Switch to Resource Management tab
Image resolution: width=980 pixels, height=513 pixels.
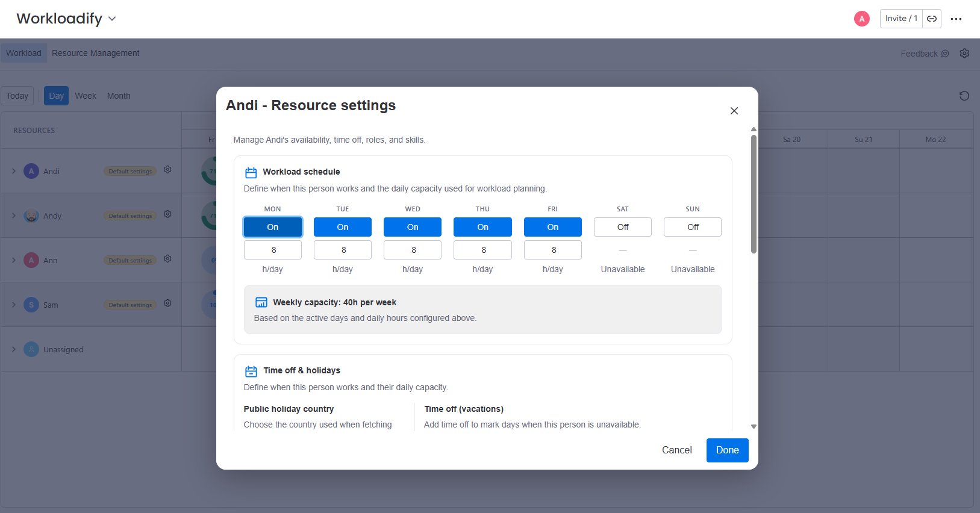click(95, 53)
